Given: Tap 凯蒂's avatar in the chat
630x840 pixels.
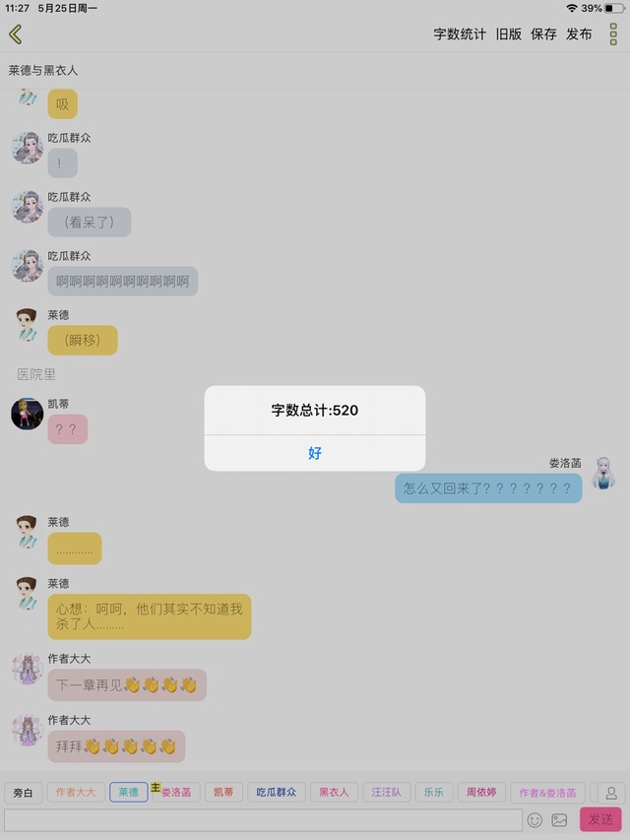Looking at the screenshot, I should (27, 414).
